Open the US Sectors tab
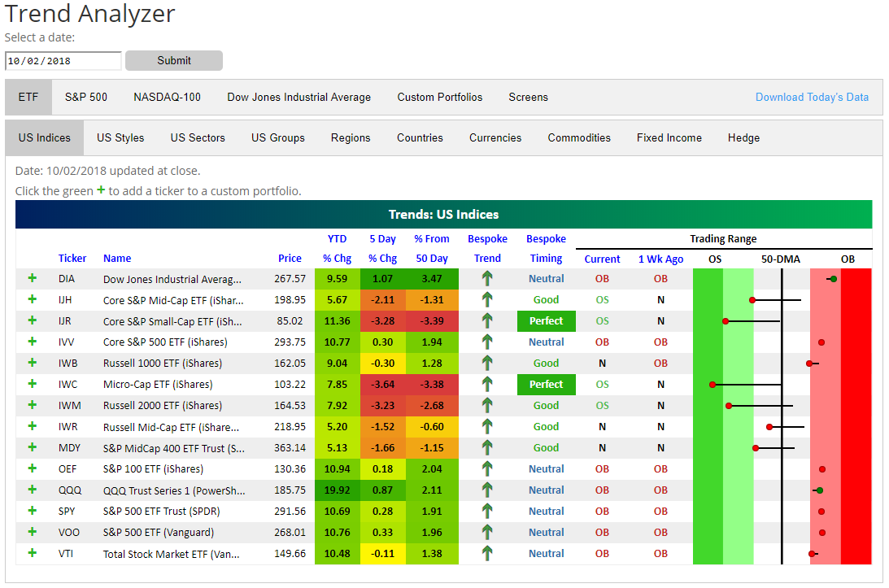Screen dimensions: 889x588 198,137
